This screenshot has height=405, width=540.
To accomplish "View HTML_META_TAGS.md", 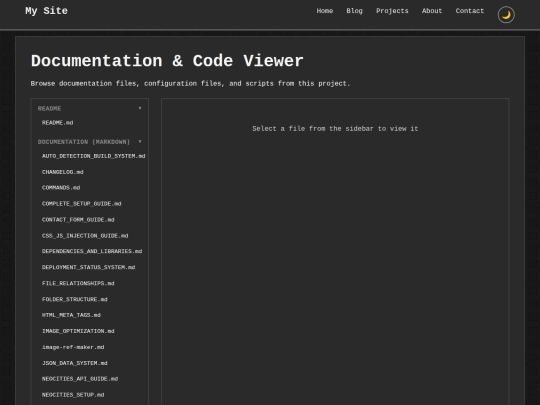I will pos(71,315).
